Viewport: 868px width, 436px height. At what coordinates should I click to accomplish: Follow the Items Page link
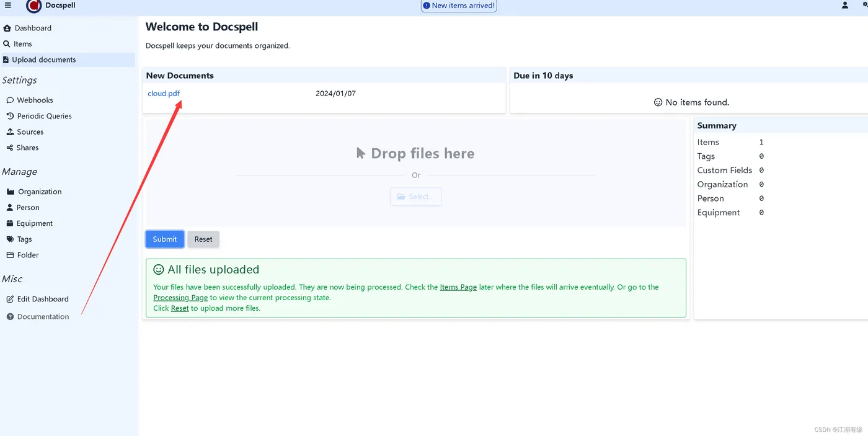pyautogui.click(x=458, y=287)
